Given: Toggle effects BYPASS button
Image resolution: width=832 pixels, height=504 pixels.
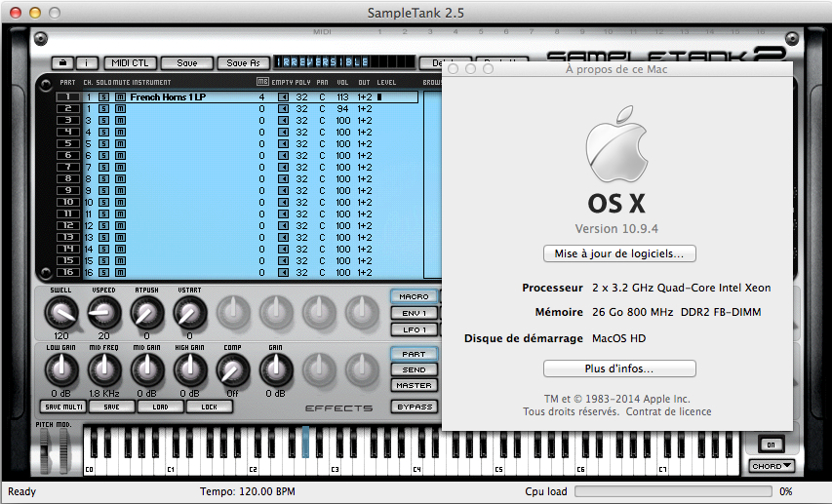Looking at the screenshot, I should 415,407.
